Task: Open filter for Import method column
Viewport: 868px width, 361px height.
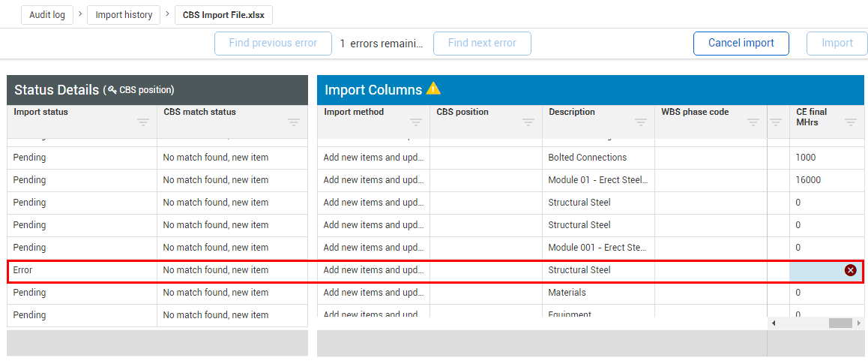Action: pos(416,122)
